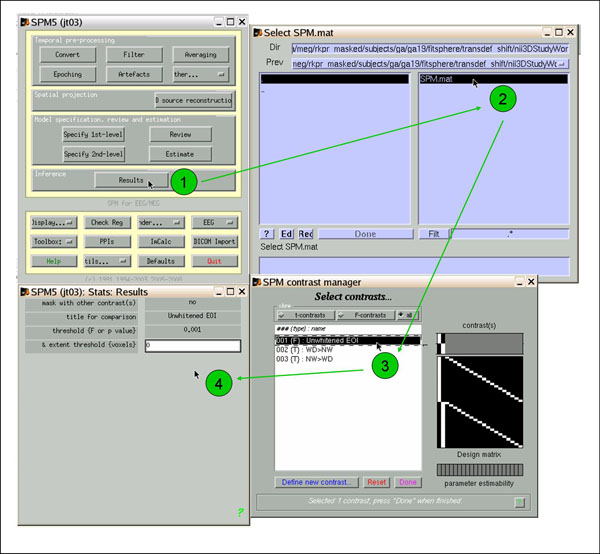Click Define new contrast... button
600x554 pixels.
315,481
